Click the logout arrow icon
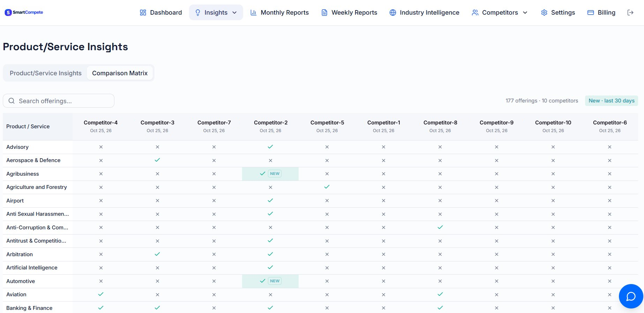This screenshot has width=644, height=313. coord(630,13)
